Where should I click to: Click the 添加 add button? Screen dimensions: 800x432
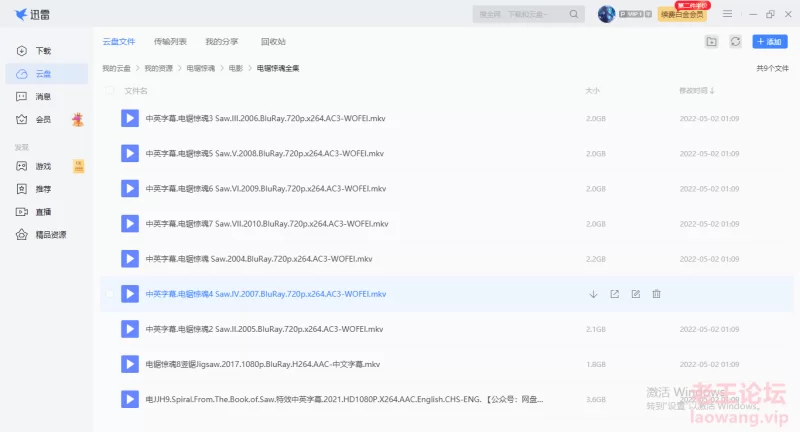[770, 42]
